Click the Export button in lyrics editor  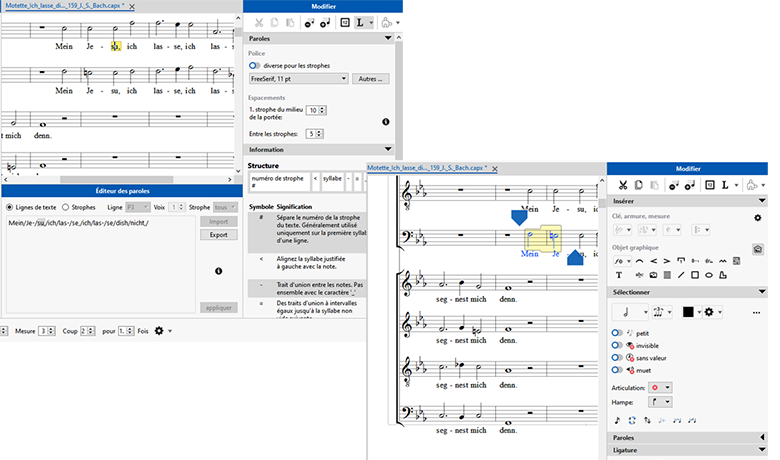tap(219, 235)
